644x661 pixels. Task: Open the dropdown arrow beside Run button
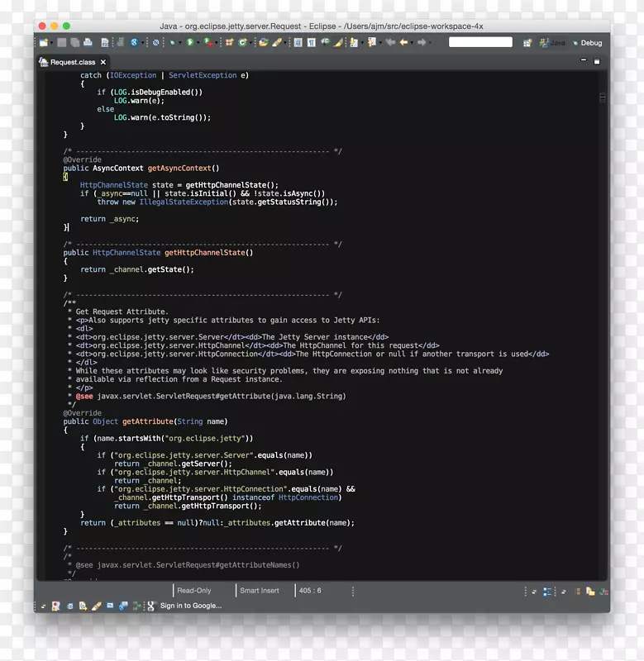click(x=198, y=43)
